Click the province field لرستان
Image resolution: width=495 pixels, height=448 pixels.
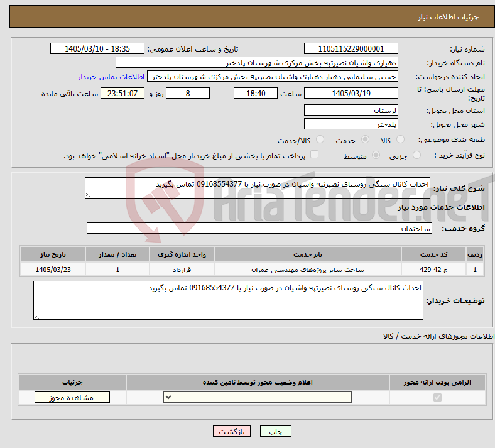click(351, 110)
